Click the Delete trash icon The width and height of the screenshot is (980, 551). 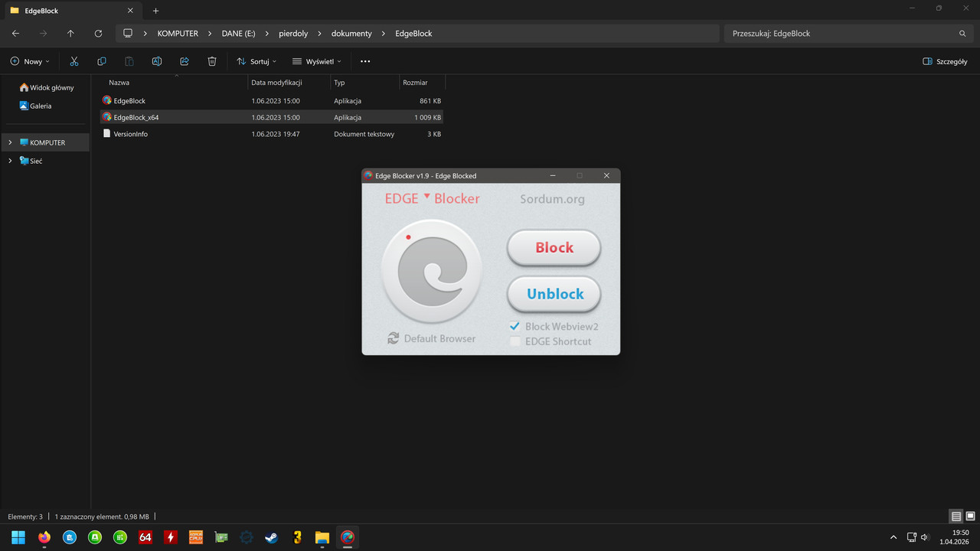tap(212, 61)
